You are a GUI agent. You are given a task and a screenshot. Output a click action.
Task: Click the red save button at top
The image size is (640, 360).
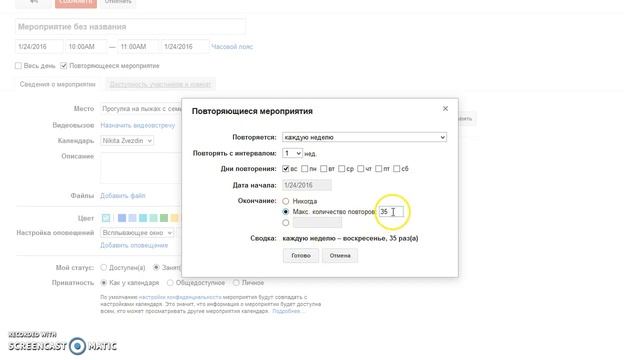pos(76,3)
